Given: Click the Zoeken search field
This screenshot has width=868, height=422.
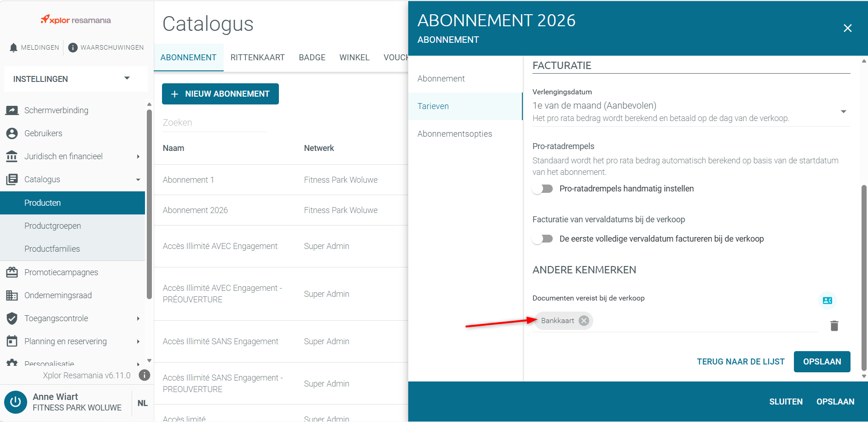Looking at the screenshot, I should click(215, 122).
